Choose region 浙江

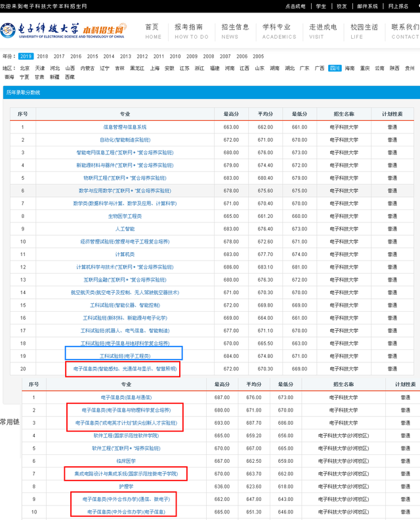point(199,68)
